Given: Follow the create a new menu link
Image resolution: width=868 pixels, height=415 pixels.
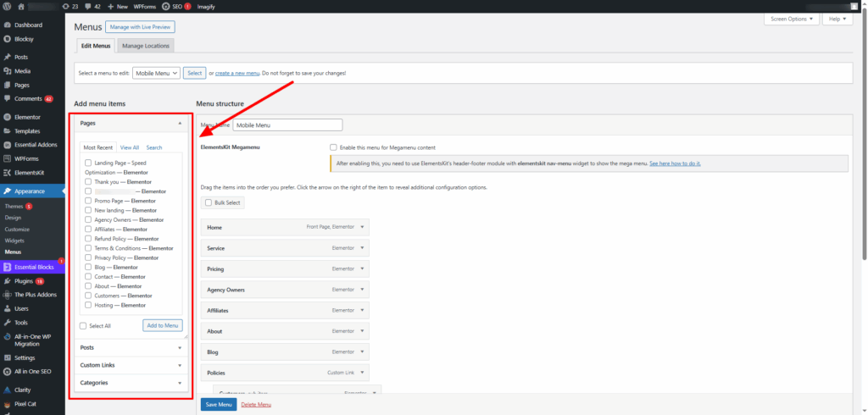Looking at the screenshot, I should [237, 73].
